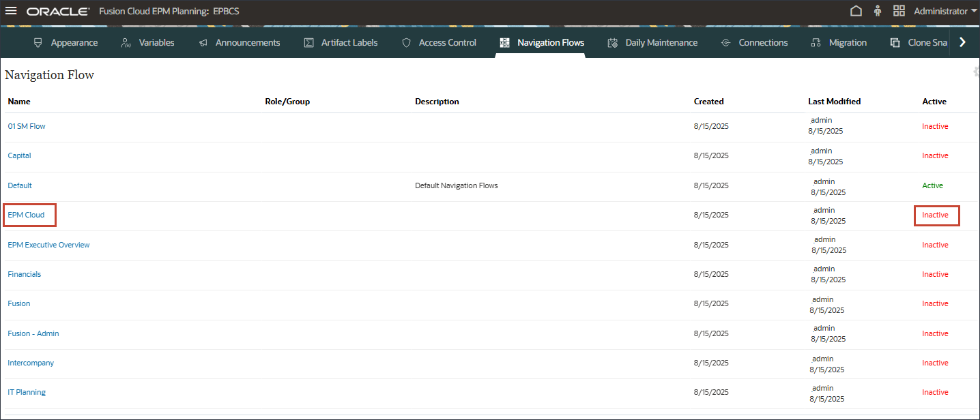
Task: Toggle Inactive status for Fusion
Action: 935,303
